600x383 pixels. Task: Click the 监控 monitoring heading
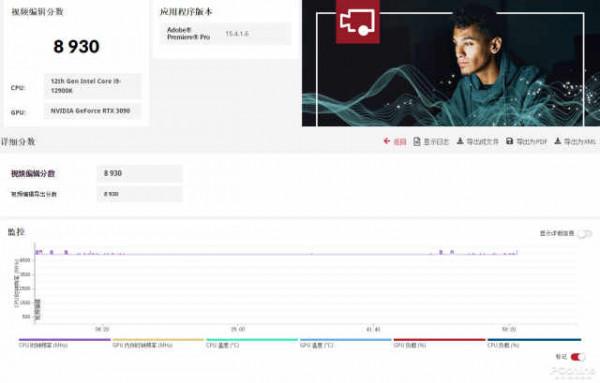16,232
